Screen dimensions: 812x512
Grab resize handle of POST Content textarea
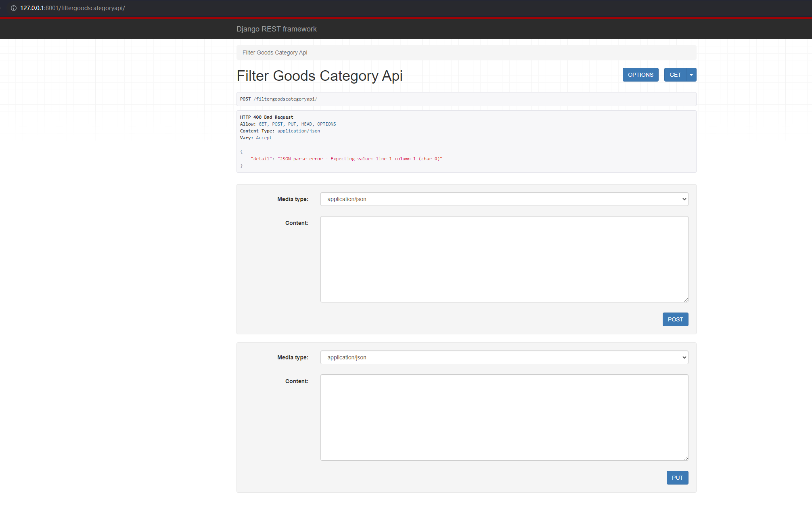click(x=686, y=300)
